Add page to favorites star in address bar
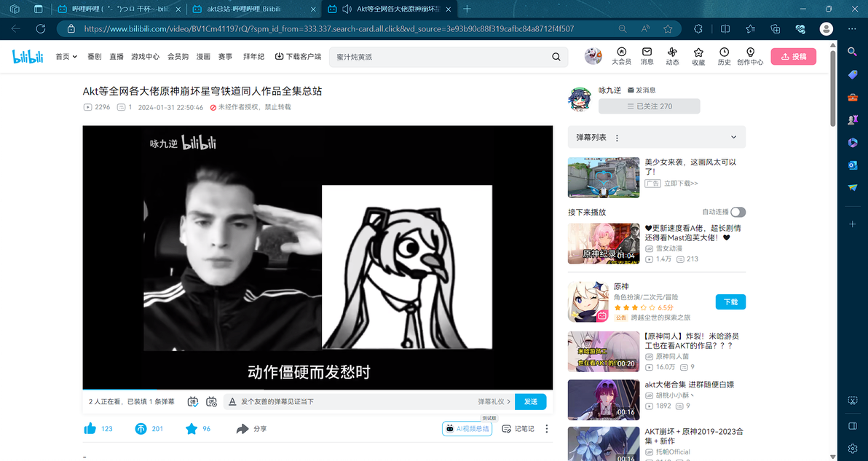This screenshot has width=868, height=461. [x=668, y=29]
